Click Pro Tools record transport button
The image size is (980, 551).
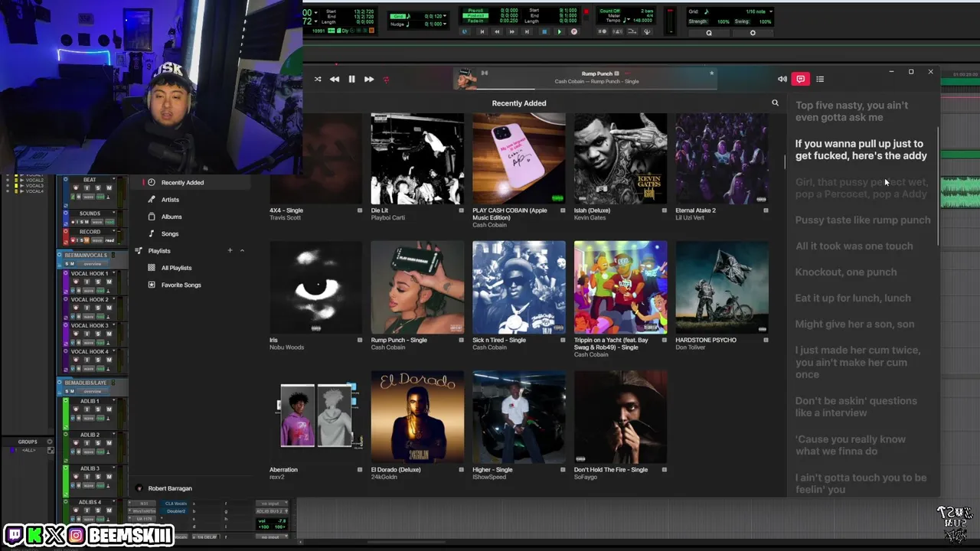pos(574,31)
